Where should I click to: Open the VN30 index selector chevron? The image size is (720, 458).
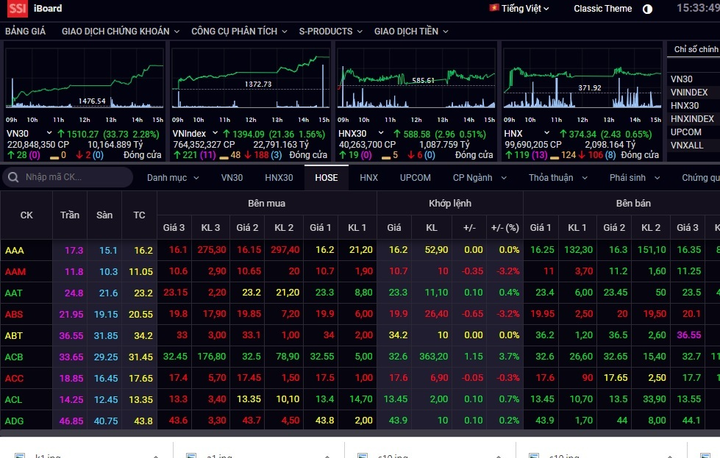tap(49, 133)
